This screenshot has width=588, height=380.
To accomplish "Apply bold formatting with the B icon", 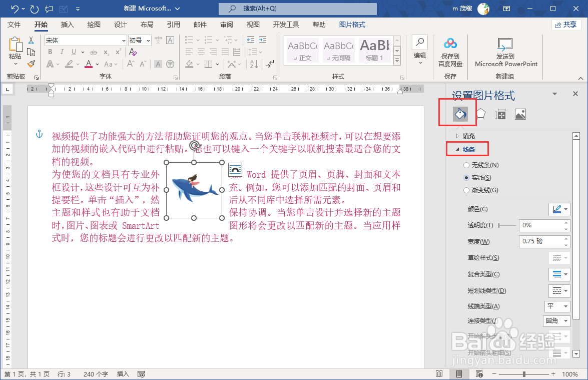I will click(x=50, y=52).
